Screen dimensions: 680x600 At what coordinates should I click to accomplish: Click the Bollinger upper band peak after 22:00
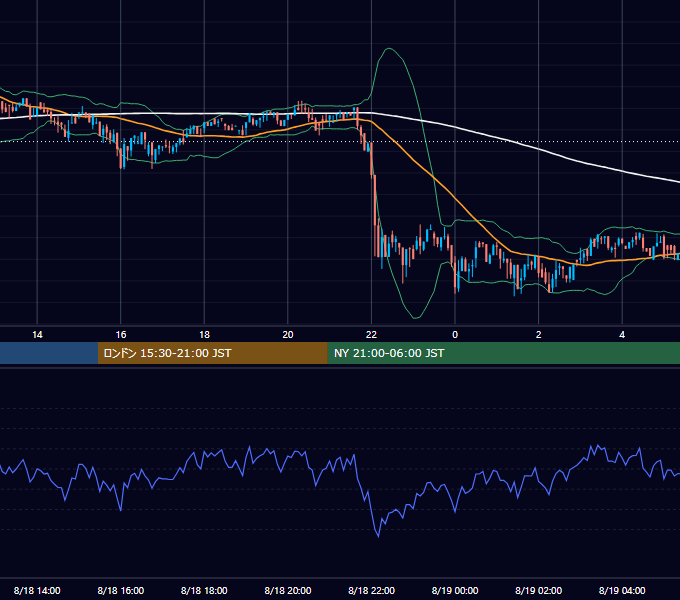tap(389, 49)
